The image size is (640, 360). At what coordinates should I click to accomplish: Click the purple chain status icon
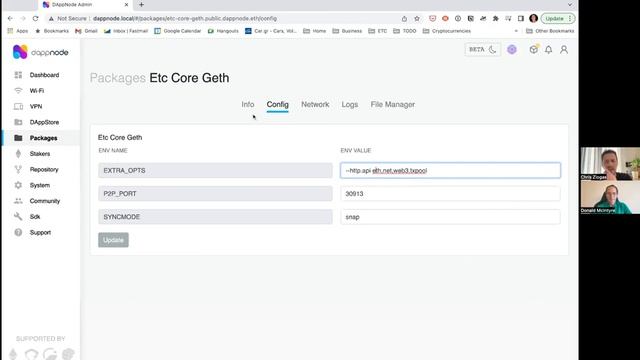point(512,50)
